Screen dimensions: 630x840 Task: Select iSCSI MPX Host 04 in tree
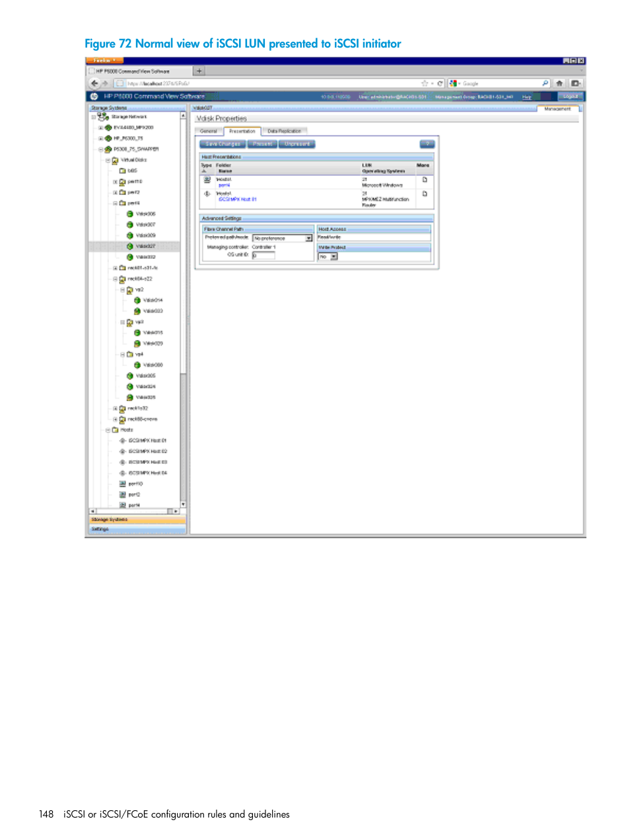tap(148, 473)
